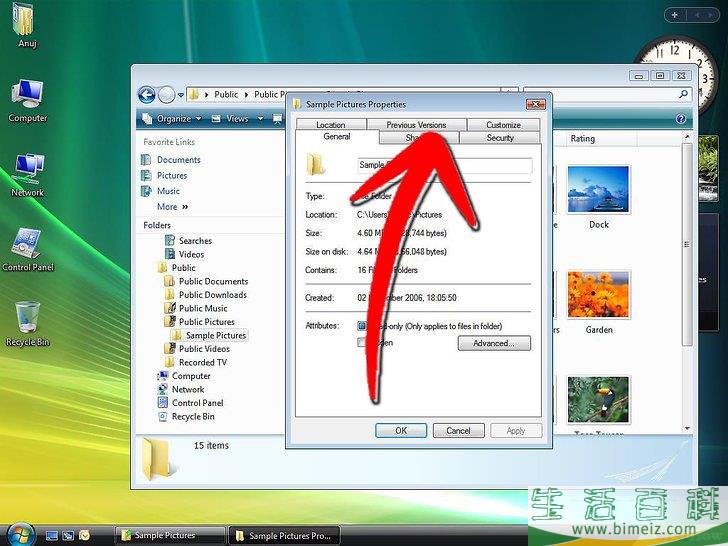The height and width of the screenshot is (546, 728).
Task: Click the Views toolbar button
Action: (231, 119)
